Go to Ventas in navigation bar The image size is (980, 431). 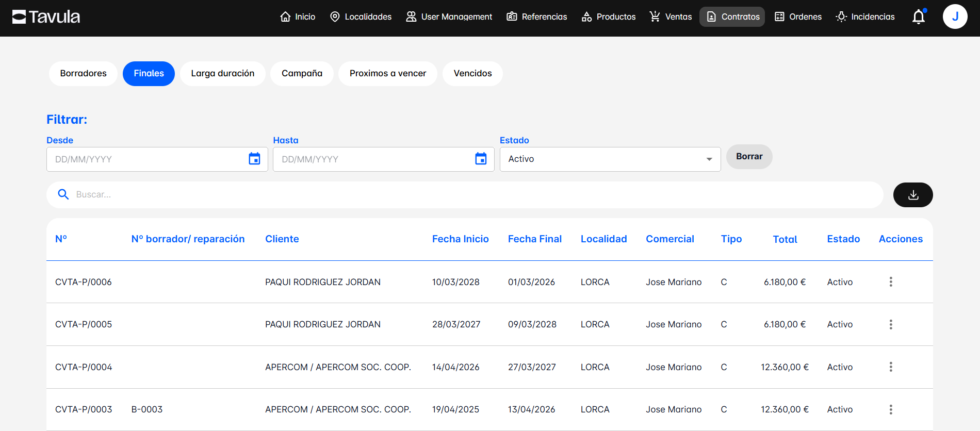click(671, 17)
